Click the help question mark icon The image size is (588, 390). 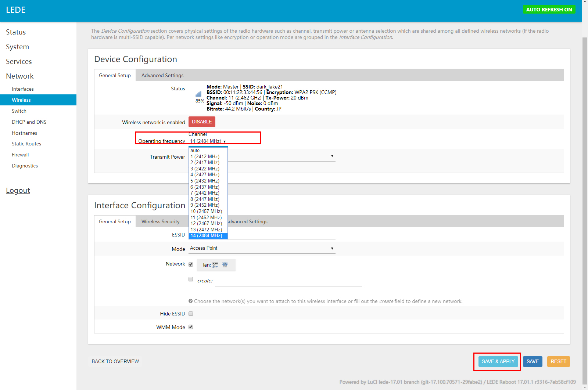click(190, 301)
